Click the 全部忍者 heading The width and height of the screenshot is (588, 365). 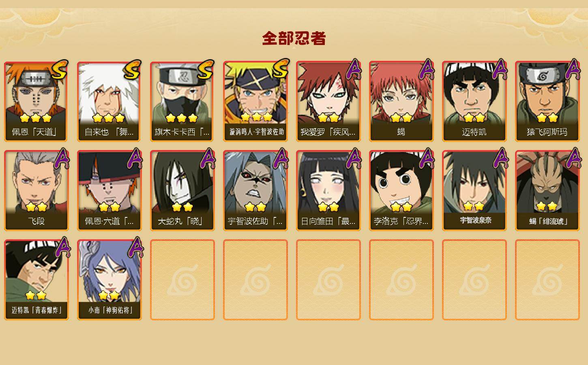pos(294,39)
